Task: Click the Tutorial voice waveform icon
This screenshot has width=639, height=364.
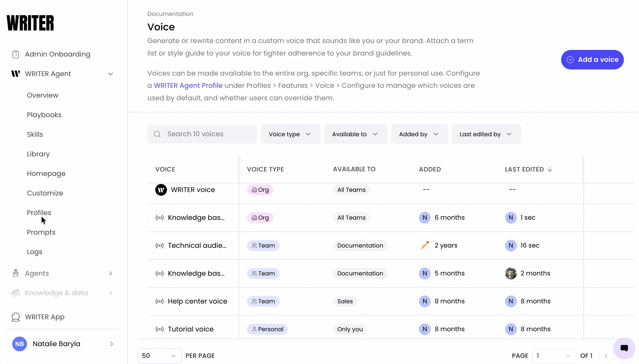Action: [x=160, y=329]
